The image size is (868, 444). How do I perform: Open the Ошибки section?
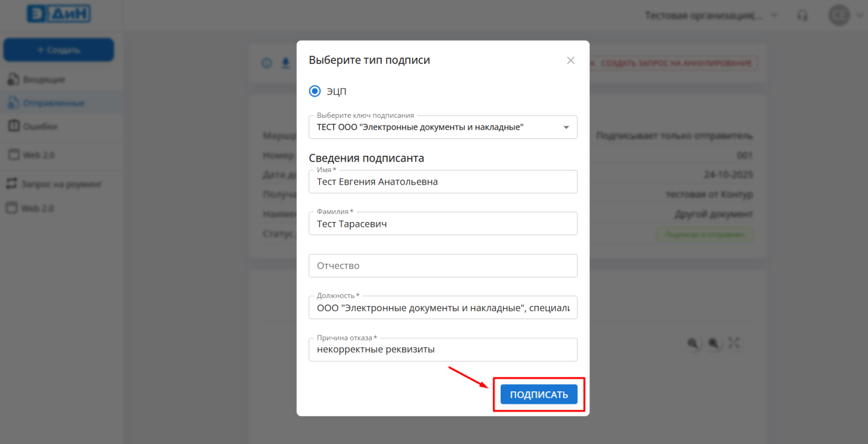pyautogui.click(x=40, y=126)
